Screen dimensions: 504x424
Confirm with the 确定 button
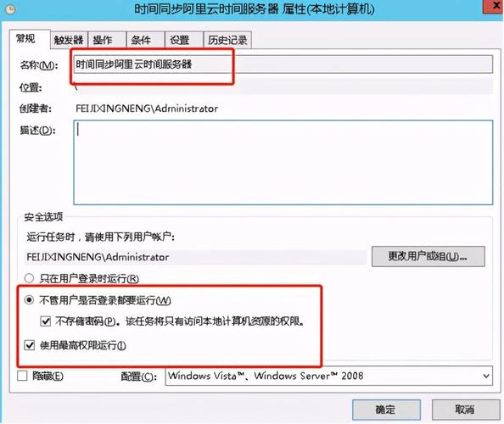point(386,410)
